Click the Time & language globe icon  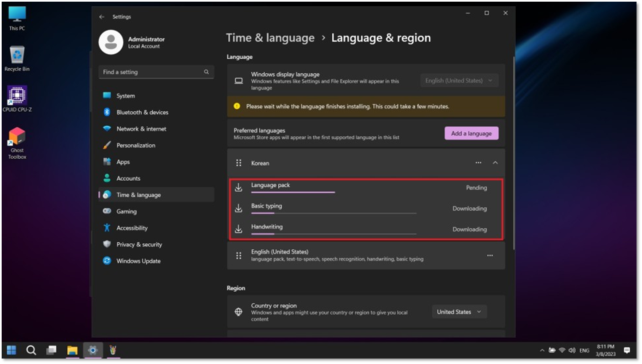(x=107, y=195)
